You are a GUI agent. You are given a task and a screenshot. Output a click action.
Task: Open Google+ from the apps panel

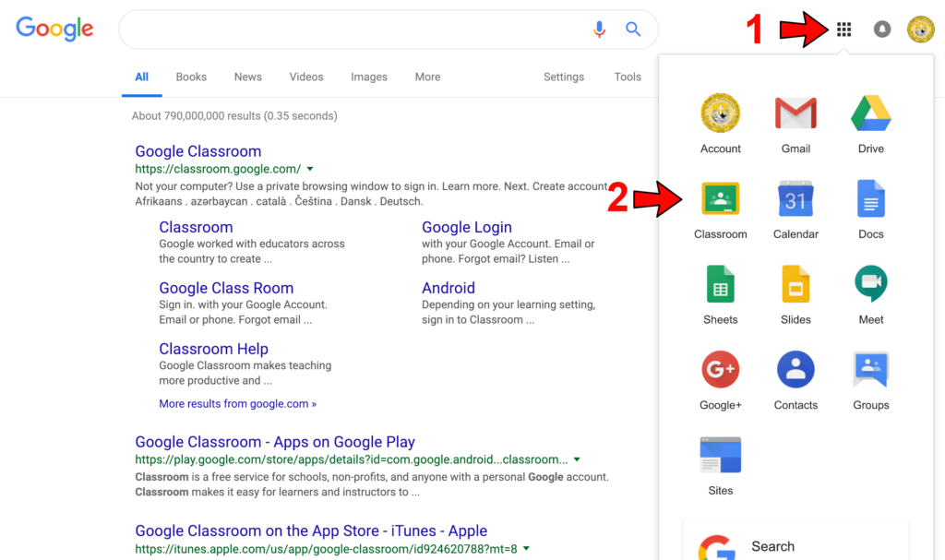(720, 380)
